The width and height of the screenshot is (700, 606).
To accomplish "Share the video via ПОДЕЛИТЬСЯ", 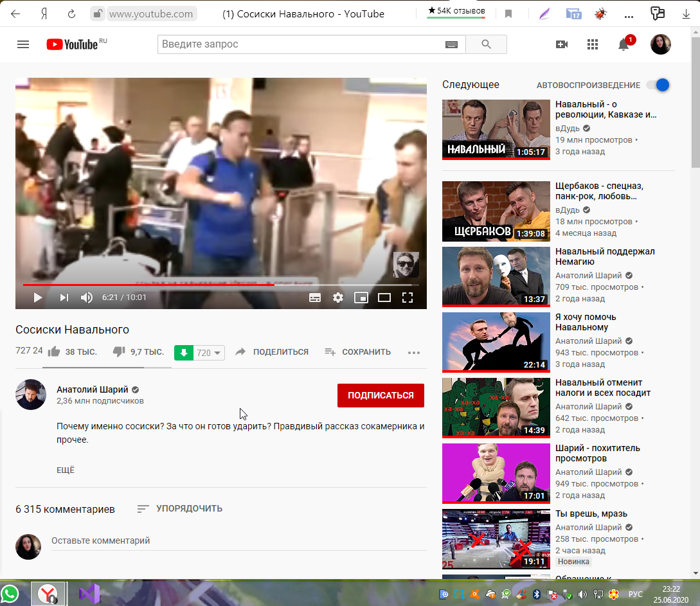I will tap(272, 352).
